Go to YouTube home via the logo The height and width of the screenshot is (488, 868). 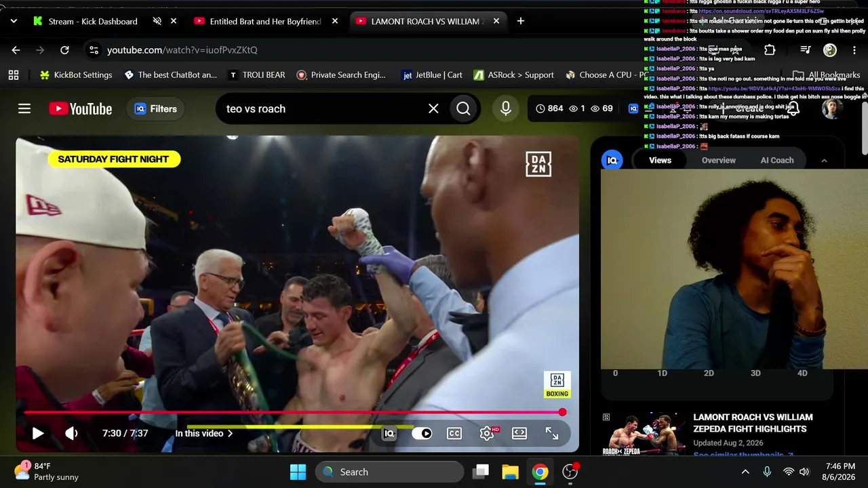[x=81, y=108]
